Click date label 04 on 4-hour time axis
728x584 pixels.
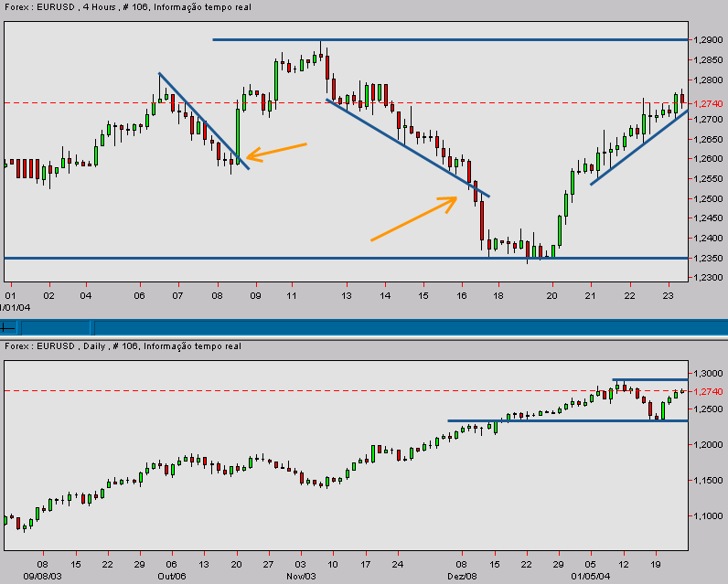86,295
